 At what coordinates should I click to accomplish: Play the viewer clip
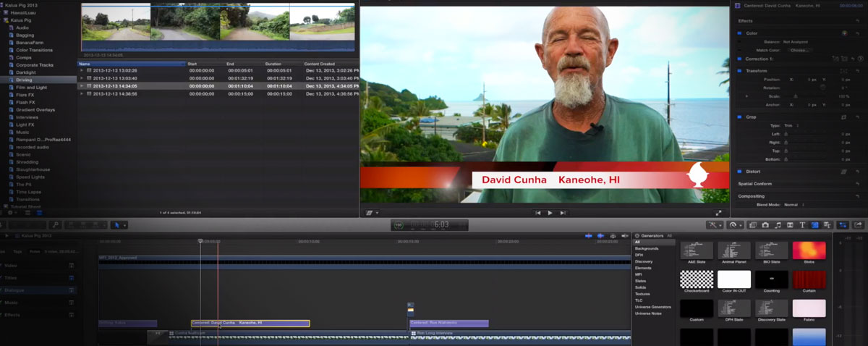click(x=550, y=213)
